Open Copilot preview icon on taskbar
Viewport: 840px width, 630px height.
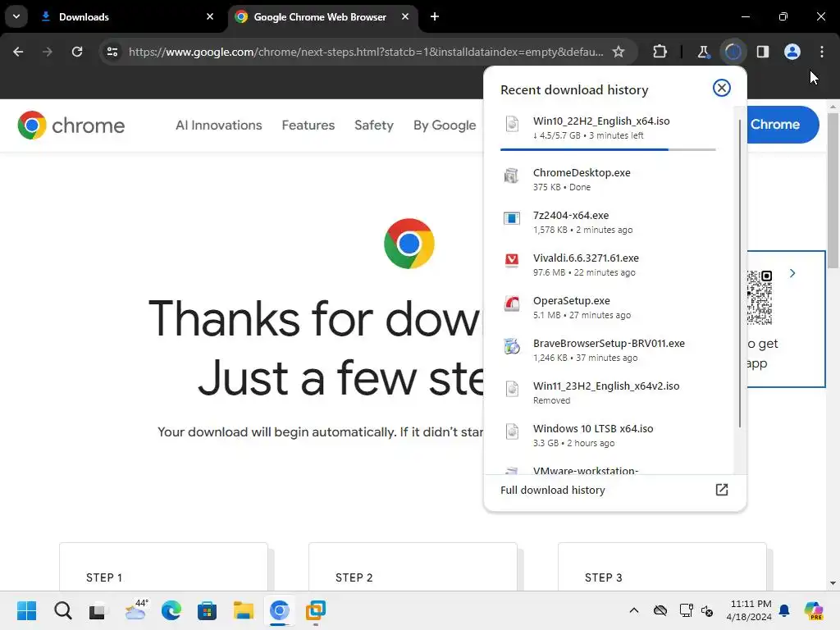[x=814, y=610]
